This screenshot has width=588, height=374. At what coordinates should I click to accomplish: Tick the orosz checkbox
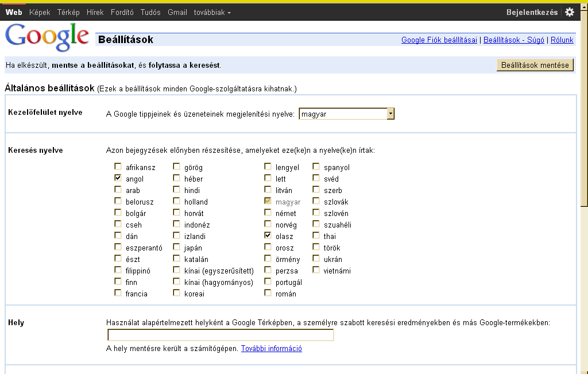pos(268,247)
